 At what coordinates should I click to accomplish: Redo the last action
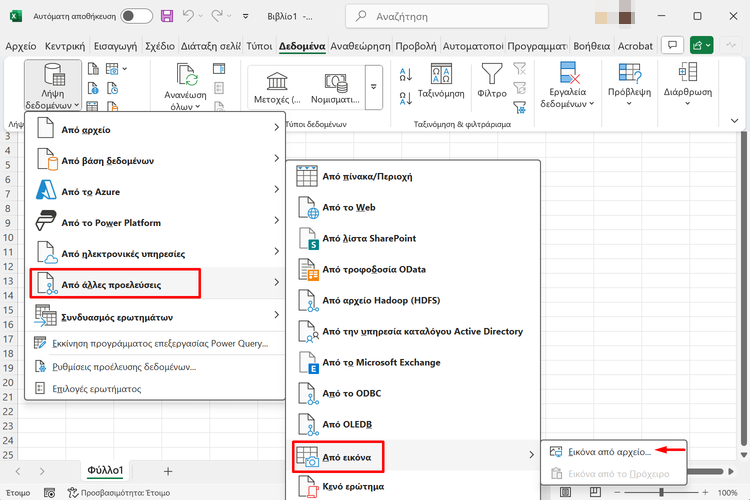[x=217, y=16]
